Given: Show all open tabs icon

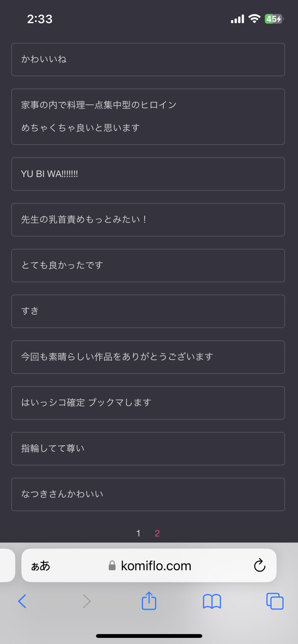Looking at the screenshot, I should pyautogui.click(x=275, y=601).
